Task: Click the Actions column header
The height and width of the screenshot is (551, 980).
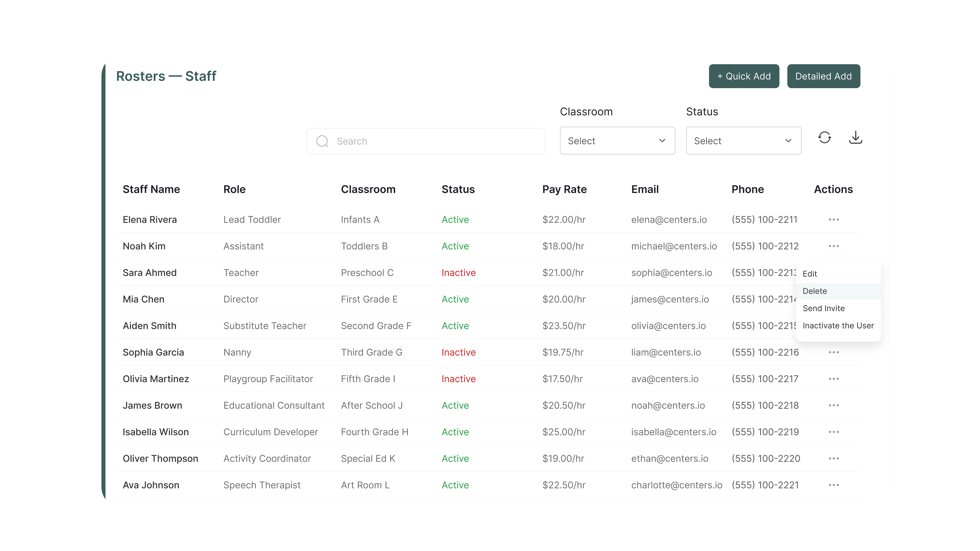Action: (833, 189)
